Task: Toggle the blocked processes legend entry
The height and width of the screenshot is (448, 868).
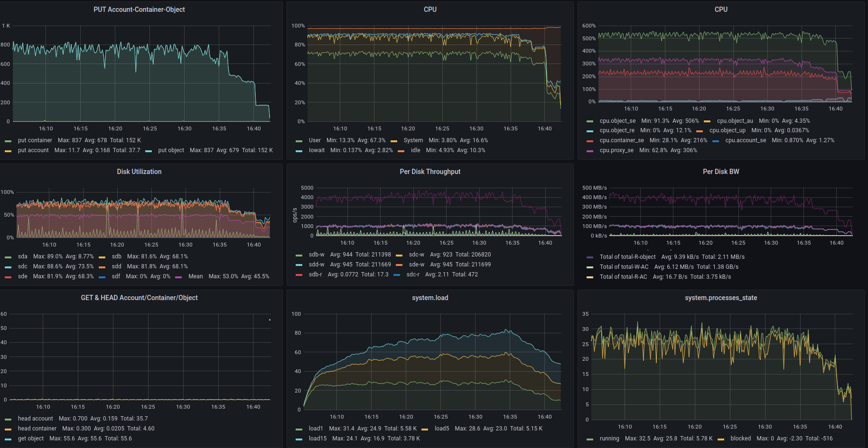Action: point(740,439)
